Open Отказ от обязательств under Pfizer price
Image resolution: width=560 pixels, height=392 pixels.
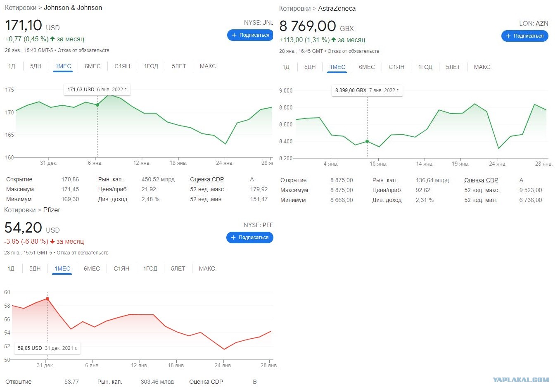(83, 253)
